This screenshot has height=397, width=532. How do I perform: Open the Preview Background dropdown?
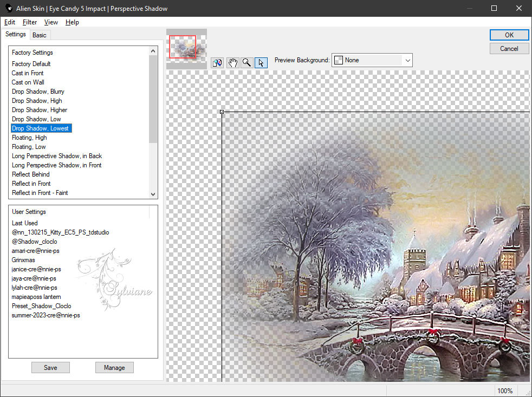pos(372,60)
